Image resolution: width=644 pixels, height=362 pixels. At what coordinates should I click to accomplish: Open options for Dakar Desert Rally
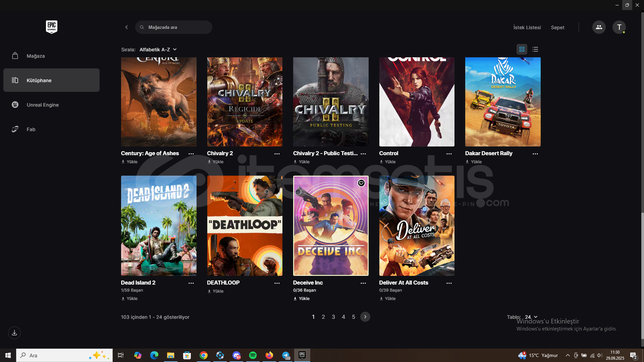pos(535,154)
